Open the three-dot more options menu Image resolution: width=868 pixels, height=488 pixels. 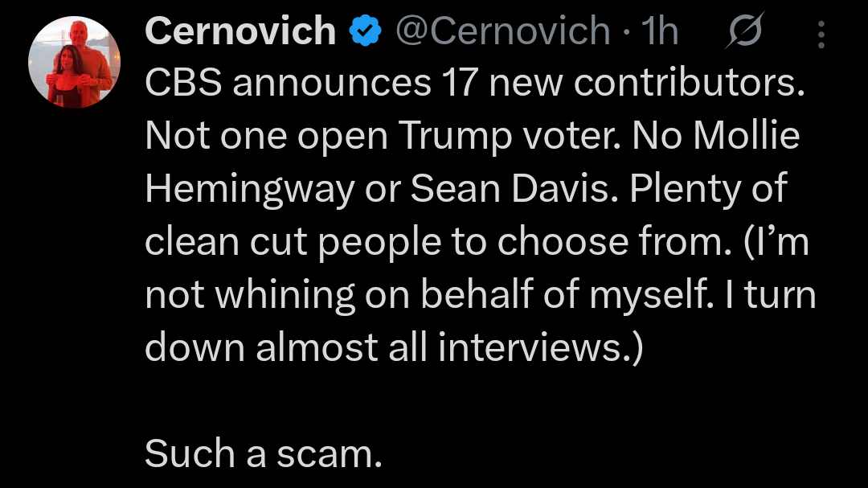click(821, 34)
